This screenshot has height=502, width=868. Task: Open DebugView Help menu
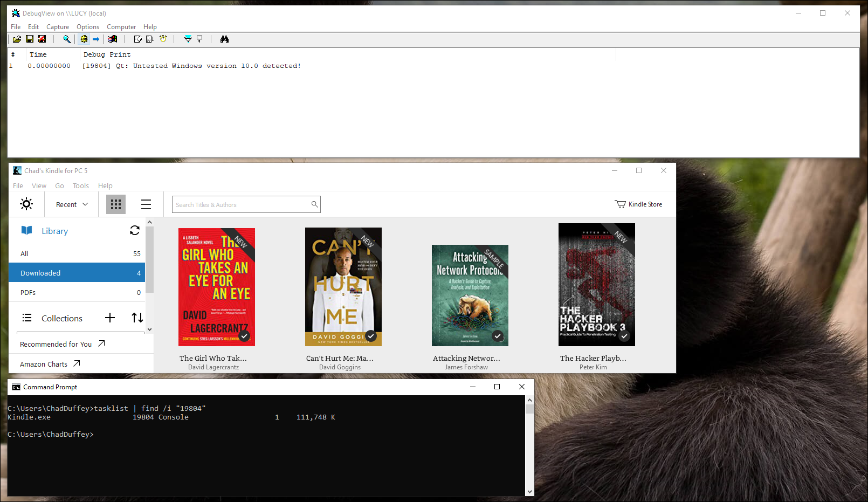150,27
